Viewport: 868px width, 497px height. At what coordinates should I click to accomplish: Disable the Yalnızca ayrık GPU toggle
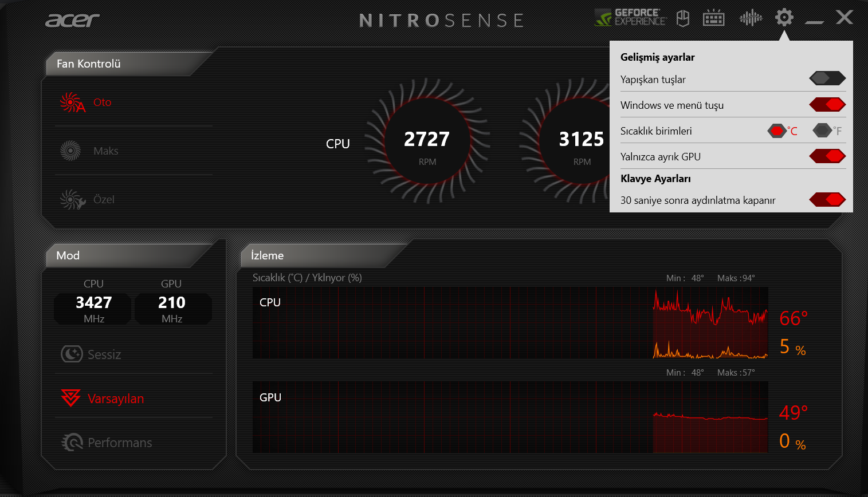tap(827, 156)
